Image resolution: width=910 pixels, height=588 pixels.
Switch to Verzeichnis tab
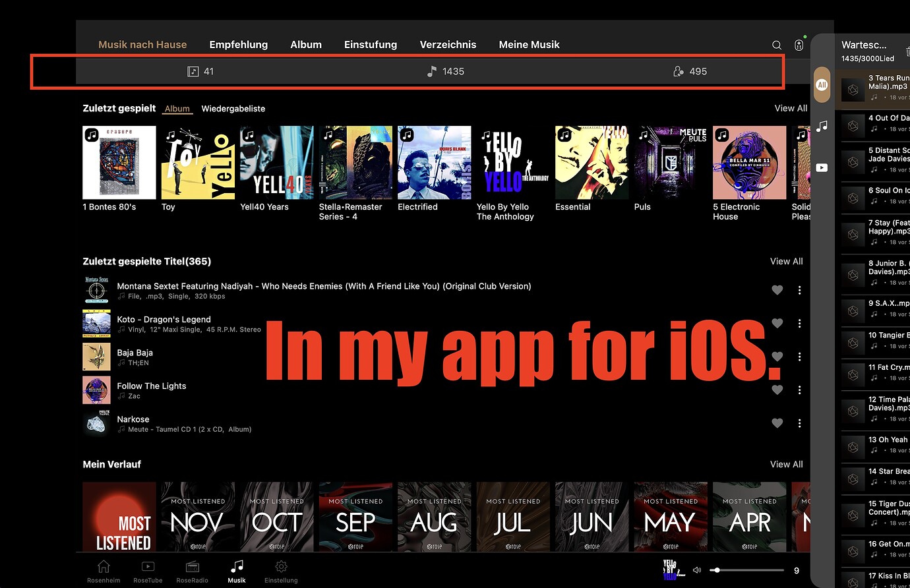(448, 45)
